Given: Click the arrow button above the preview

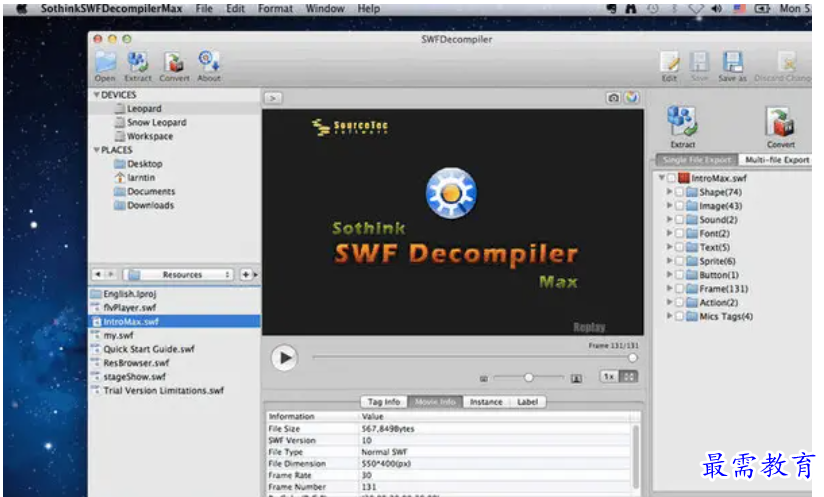Looking at the screenshot, I should point(273,98).
